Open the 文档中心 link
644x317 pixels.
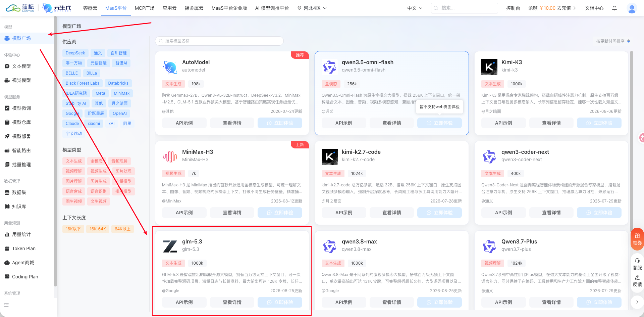[594, 8]
